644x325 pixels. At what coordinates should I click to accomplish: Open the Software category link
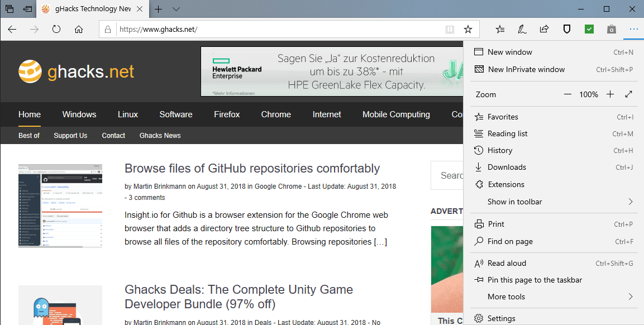[x=176, y=114]
